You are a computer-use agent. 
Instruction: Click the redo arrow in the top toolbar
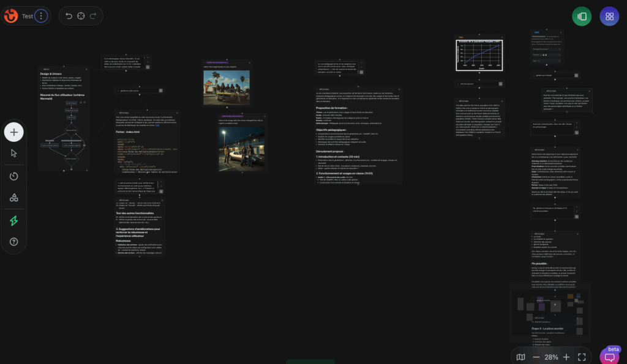pos(93,16)
